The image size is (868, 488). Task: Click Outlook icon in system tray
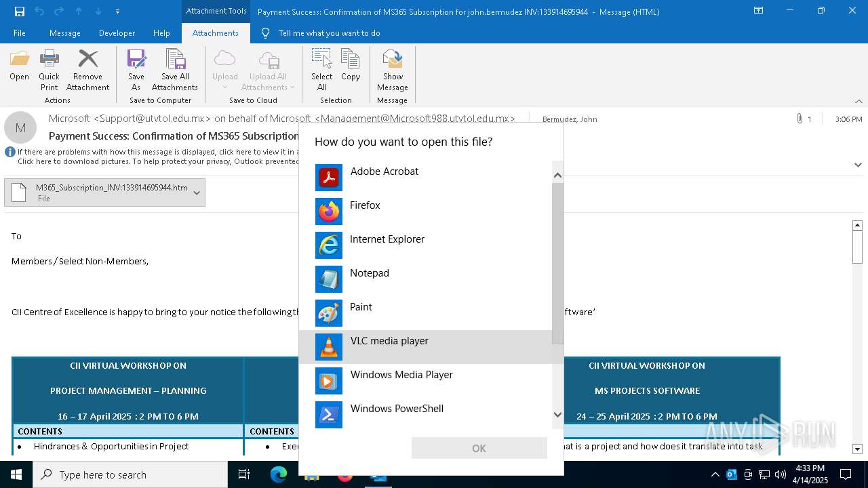[x=731, y=474]
